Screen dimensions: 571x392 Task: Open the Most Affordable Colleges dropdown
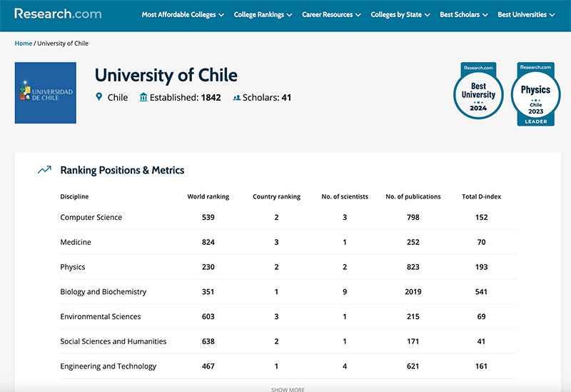point(183,14)
